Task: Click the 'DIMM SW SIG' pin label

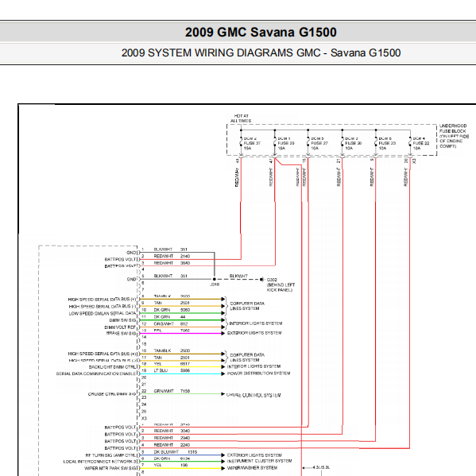Action: point(122,320)
